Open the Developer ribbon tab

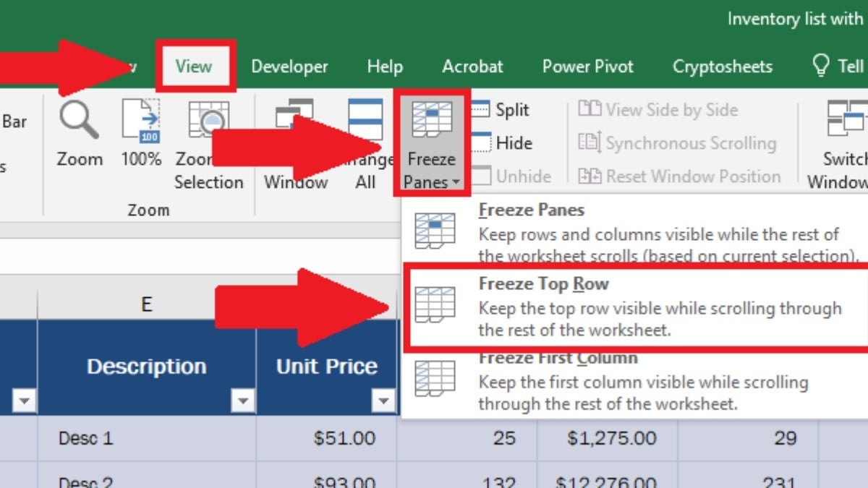coord(289,67)
